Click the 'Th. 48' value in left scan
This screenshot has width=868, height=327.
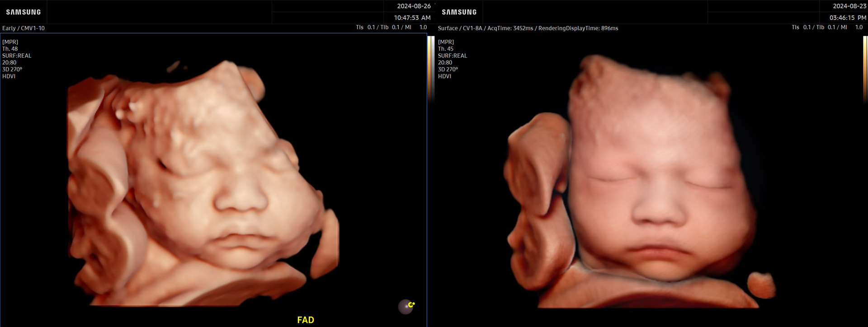click(x=10, y=49)
